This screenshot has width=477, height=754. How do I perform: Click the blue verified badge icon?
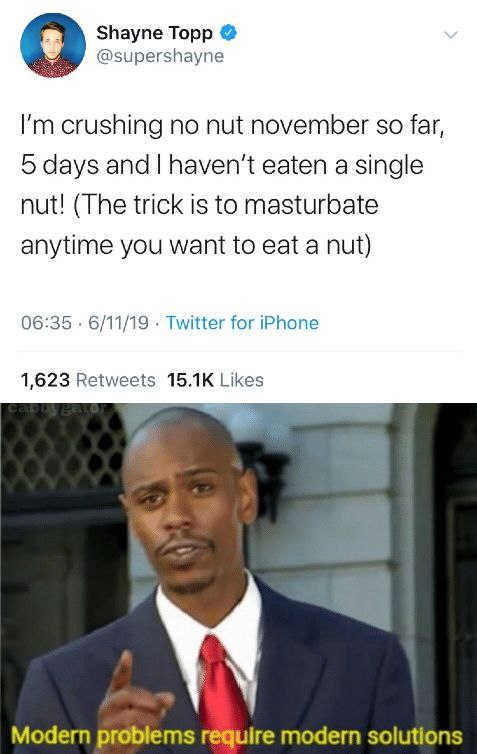click(228, 33)
